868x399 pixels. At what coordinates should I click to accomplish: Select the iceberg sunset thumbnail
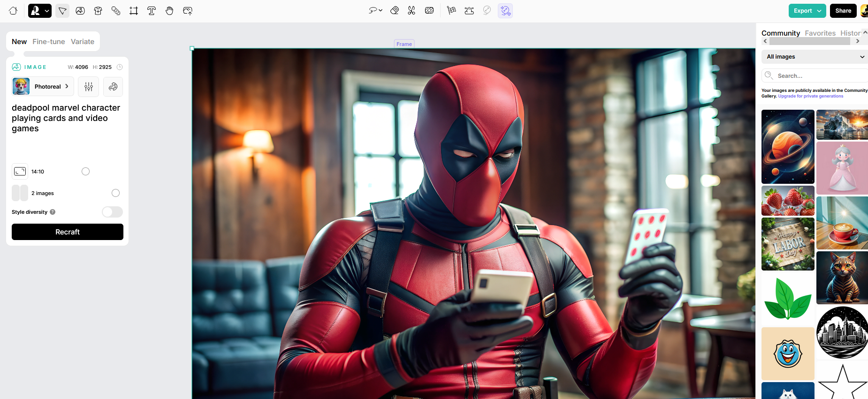(x=842, y=125)
